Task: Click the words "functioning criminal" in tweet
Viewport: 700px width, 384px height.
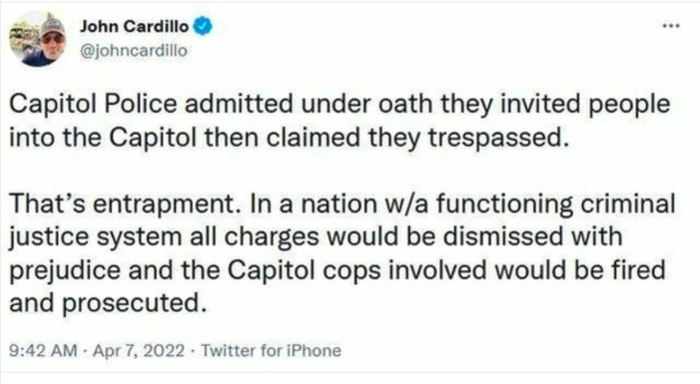Action: (555, 205)
